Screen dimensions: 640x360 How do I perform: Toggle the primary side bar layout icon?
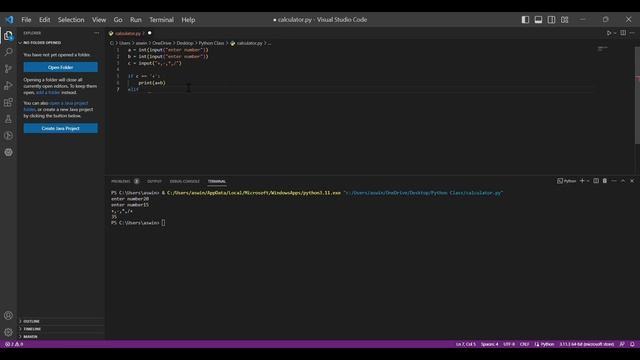point(525,20)
